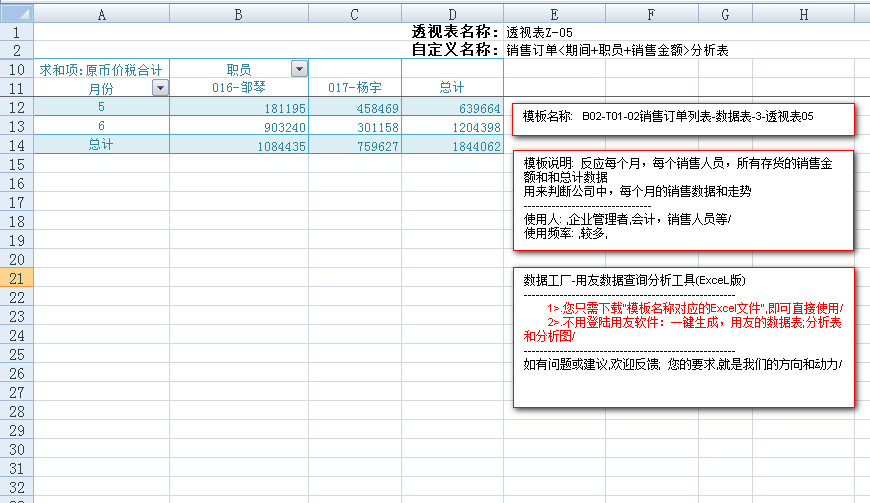Screen dimensions: 870x503
Task: Click the 模板说明 description text box
Action: (x=683, y=198)
